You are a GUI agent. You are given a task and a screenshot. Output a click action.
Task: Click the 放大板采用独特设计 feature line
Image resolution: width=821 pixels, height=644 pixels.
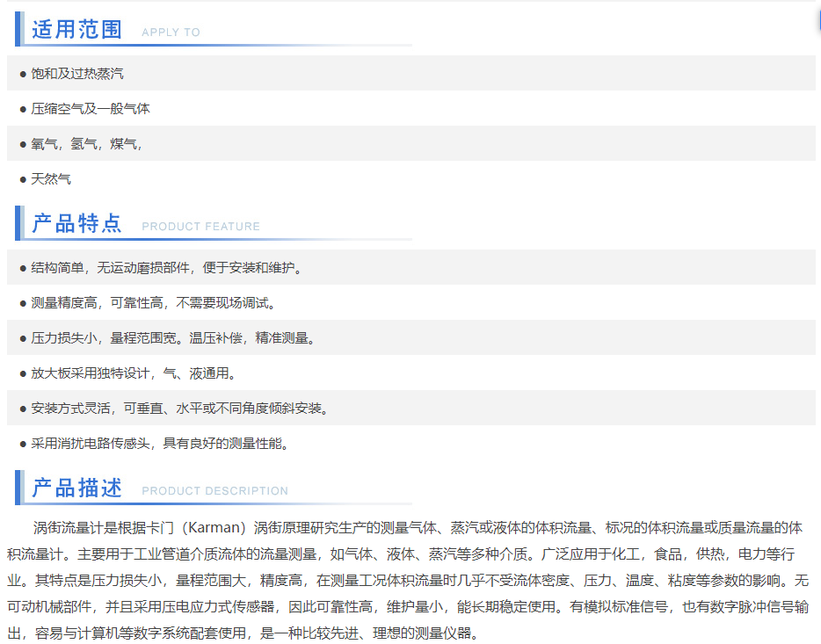coord(134,373)
